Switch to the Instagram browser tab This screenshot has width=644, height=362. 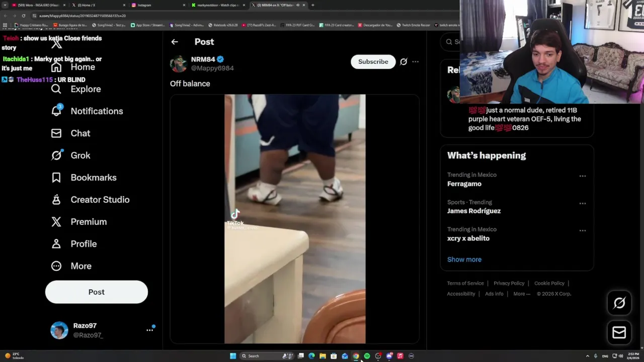tap(157, 5)
